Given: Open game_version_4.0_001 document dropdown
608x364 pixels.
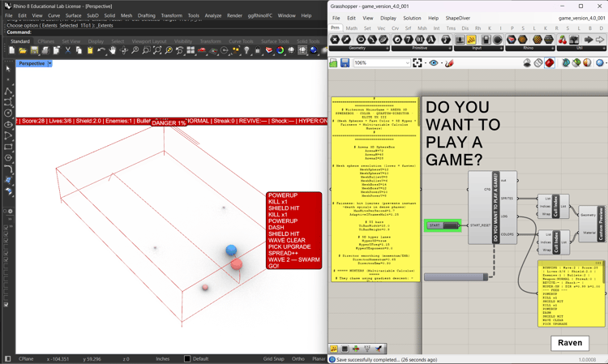Looking at the screenshot, I should (581, 18).
